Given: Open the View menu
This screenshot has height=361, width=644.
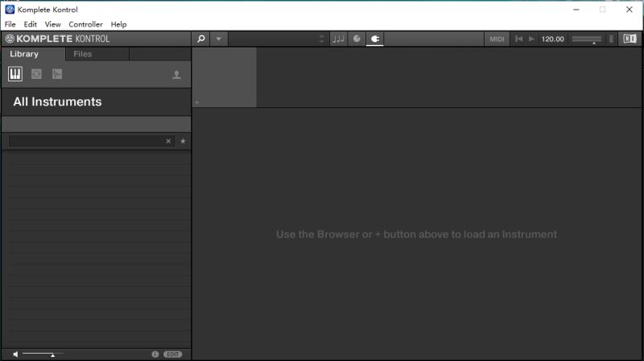Looking at the screenshot, I should pos(52,24).
